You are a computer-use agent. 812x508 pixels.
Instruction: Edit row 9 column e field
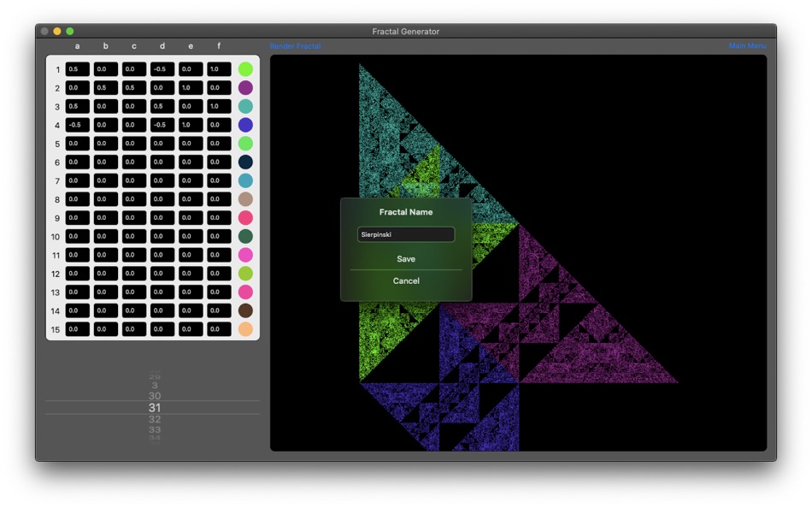(x=191, y=218)
